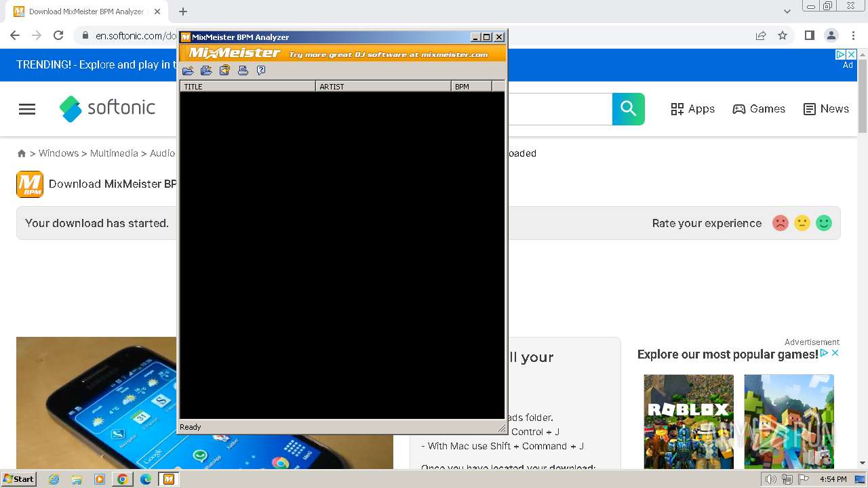Sort list by BPM column header

point(471,86)
